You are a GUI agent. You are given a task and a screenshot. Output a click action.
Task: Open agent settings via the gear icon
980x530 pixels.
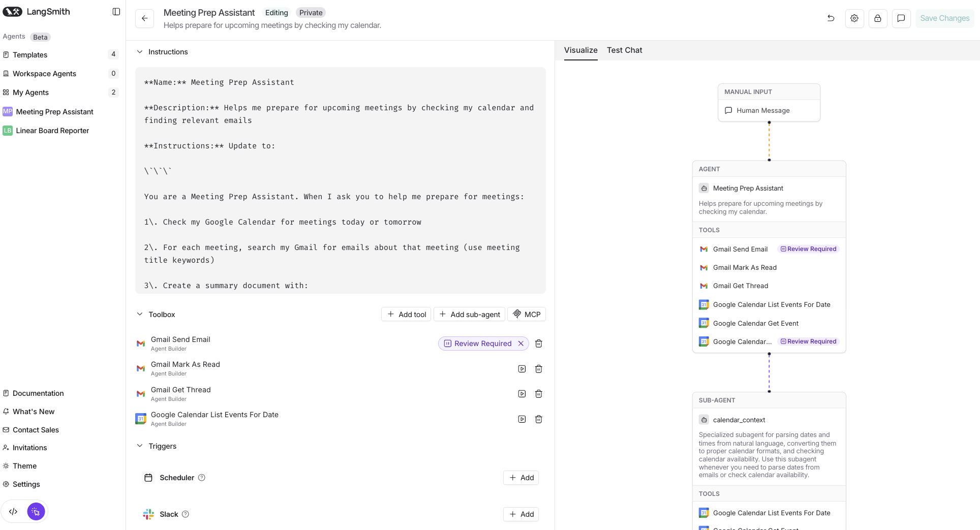click(x=854, y=18)
